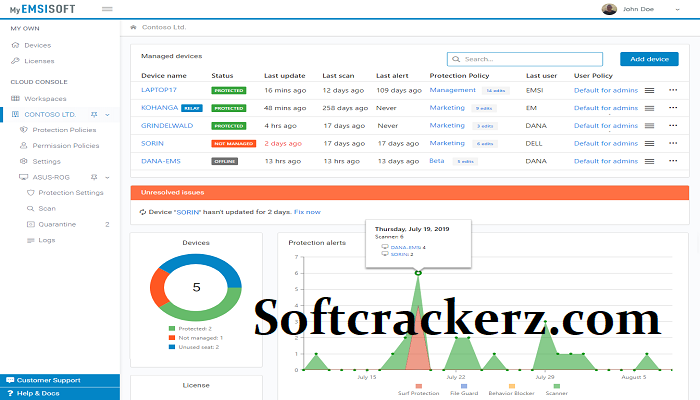Click the list icon in DANA-EMS row
The height and width of the screenshot is (400, 700).
(x=650, y=161)
